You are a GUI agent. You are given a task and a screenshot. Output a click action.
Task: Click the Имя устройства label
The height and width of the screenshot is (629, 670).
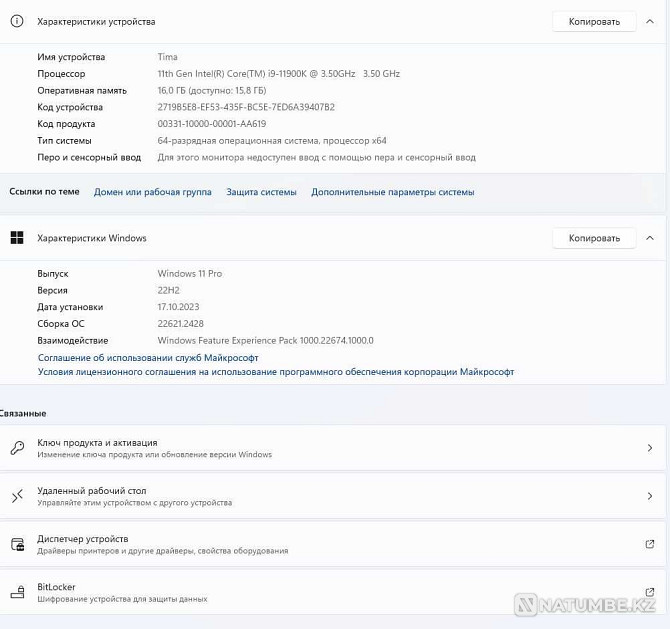tap(71, 57)
